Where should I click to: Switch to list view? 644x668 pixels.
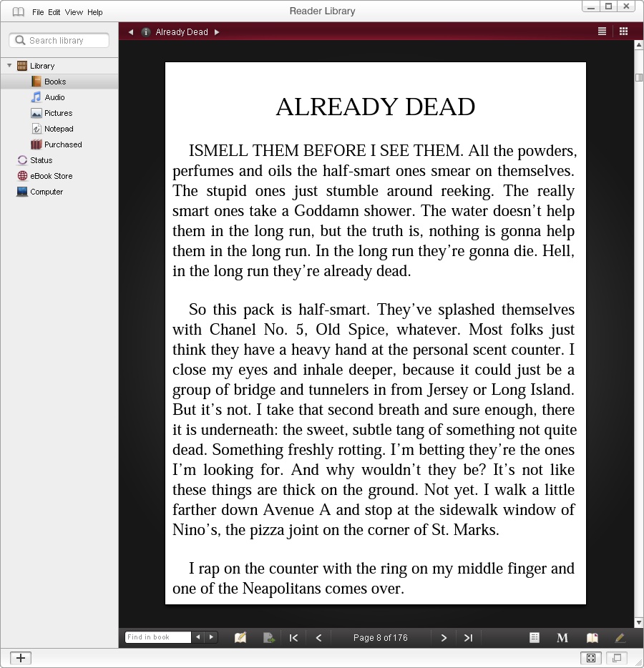click(x=602, y=31)
